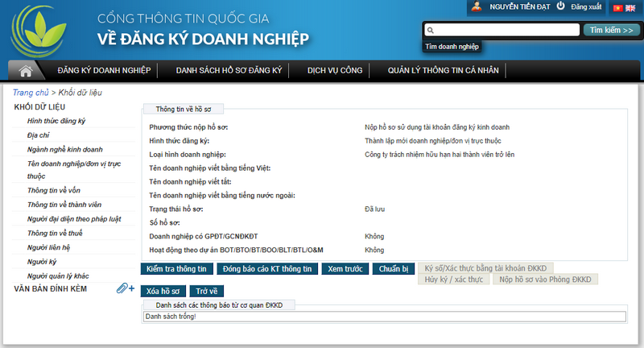Screen dimensions: 644x348
Task: Switch language with the UK flag
Action: click(630, 8)
